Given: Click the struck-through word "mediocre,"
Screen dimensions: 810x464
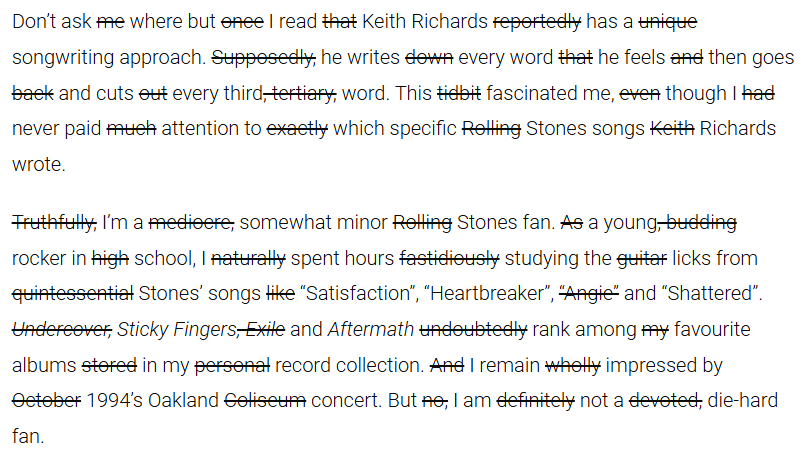Looking at the screenshot, I should pyautogui.click(x=192, y=223).
